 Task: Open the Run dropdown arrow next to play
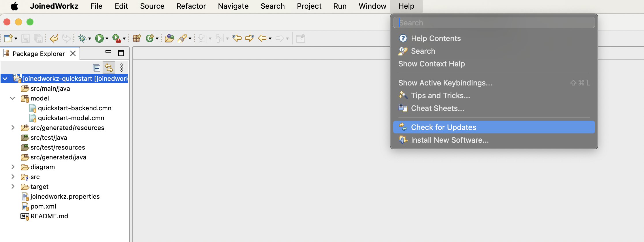pos(107,39)
